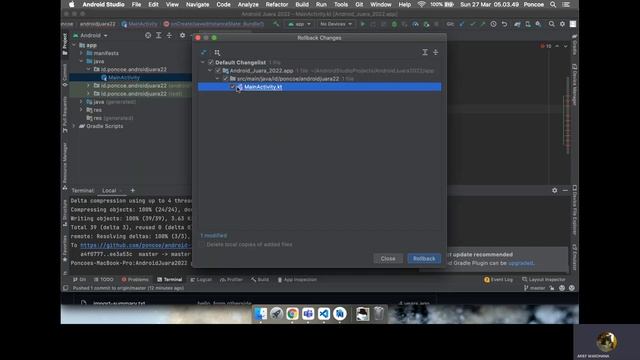Toggle the Android_Juara_2022.app checkbox

(x=218, y=71)
